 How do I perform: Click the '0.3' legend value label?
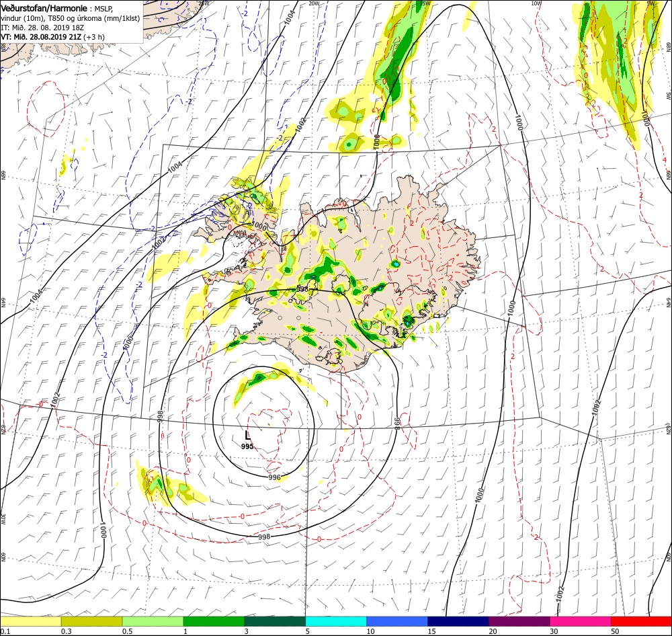[x=67, y=631]
